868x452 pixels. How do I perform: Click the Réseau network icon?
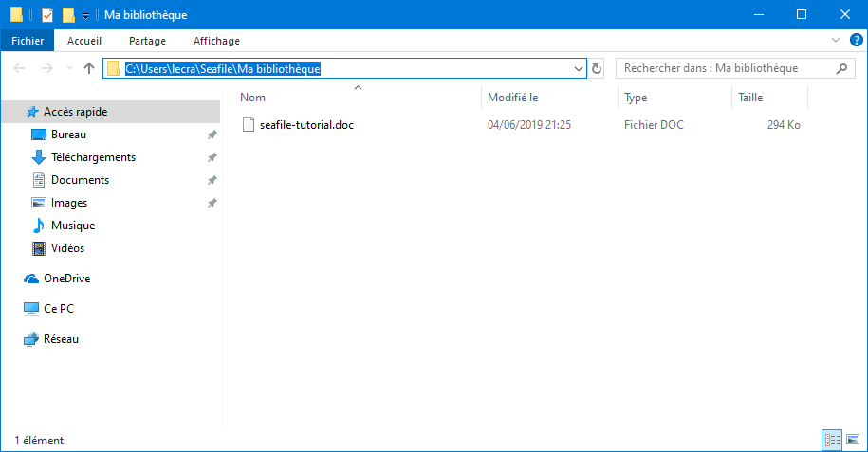click(31, 339)
